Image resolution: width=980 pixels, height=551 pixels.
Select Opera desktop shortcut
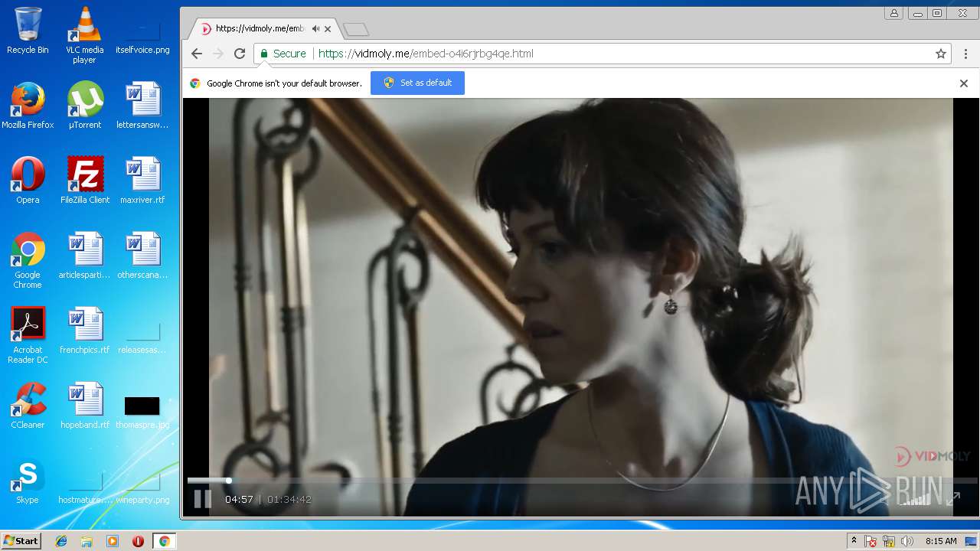pyautogui.click(x=28, y=181)
